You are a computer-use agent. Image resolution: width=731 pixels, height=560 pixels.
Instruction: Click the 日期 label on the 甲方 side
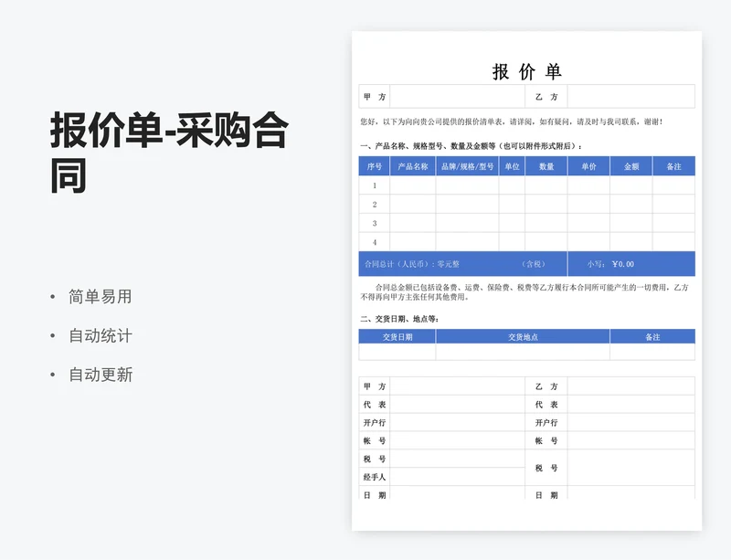coord(375,495)
